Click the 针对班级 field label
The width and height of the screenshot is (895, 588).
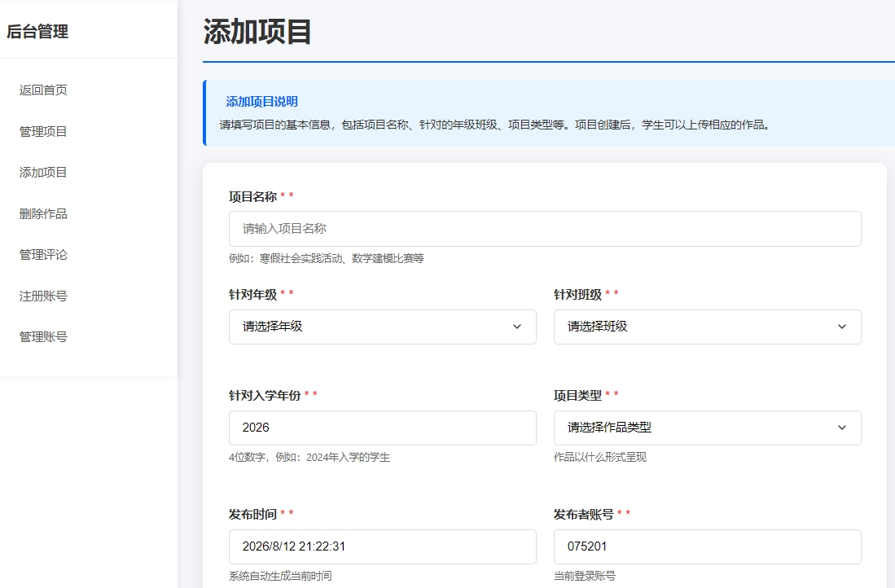[x=577, y=295]
